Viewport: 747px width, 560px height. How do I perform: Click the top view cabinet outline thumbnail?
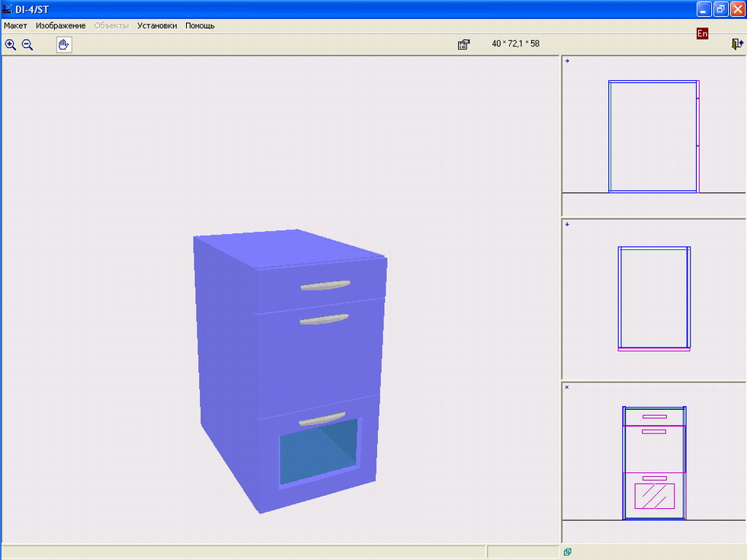coord(654,299)
